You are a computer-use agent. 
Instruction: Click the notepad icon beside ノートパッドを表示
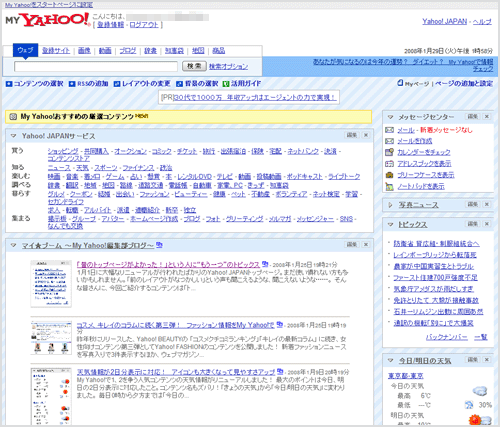tap(389, 186)
